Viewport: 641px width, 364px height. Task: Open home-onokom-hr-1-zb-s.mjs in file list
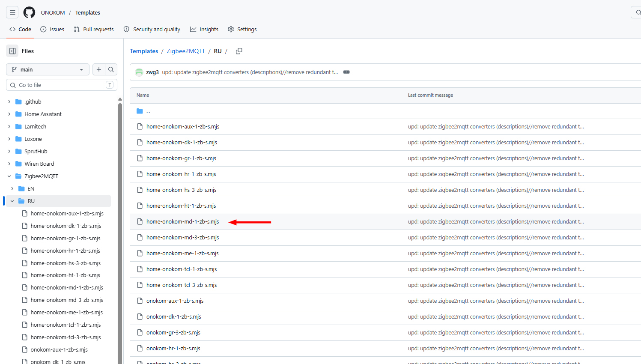coord(181,174)
